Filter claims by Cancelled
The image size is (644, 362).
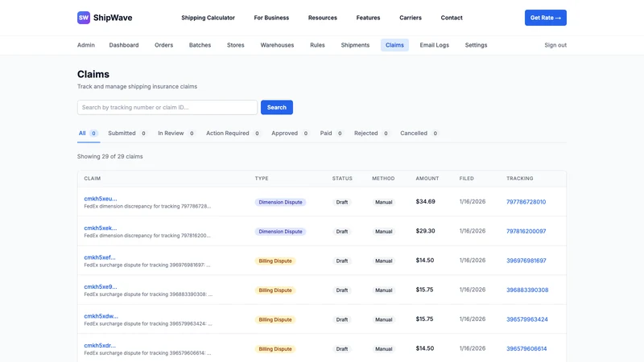coord(419,134)
